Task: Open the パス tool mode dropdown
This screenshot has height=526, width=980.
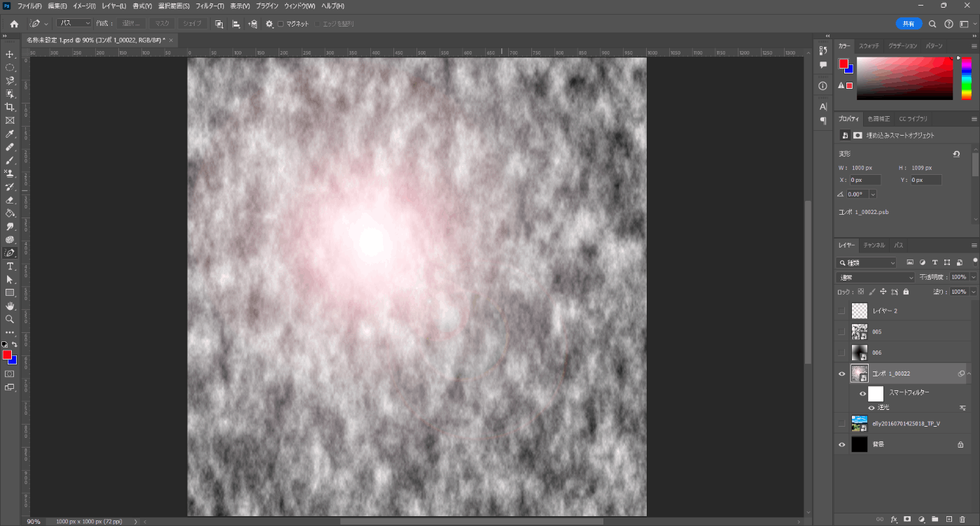Action: pyautogui.click(x=74, y=24)
